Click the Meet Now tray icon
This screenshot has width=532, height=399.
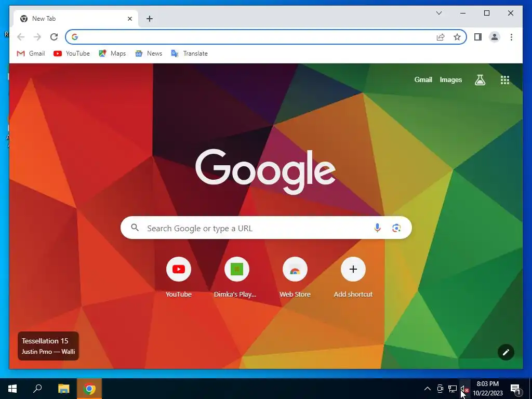[x=440, y=389]
